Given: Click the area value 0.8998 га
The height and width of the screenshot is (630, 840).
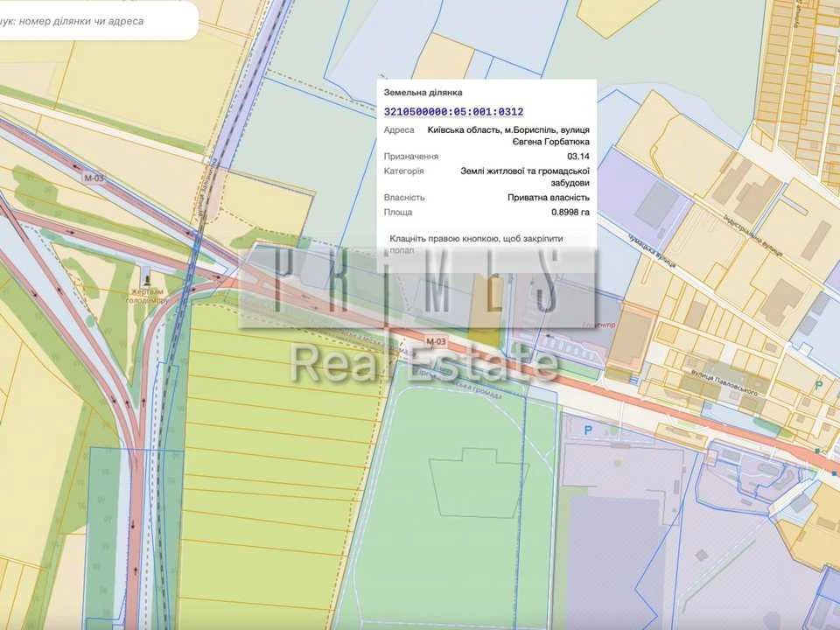Looking at the screenshot, I should 570,212.
